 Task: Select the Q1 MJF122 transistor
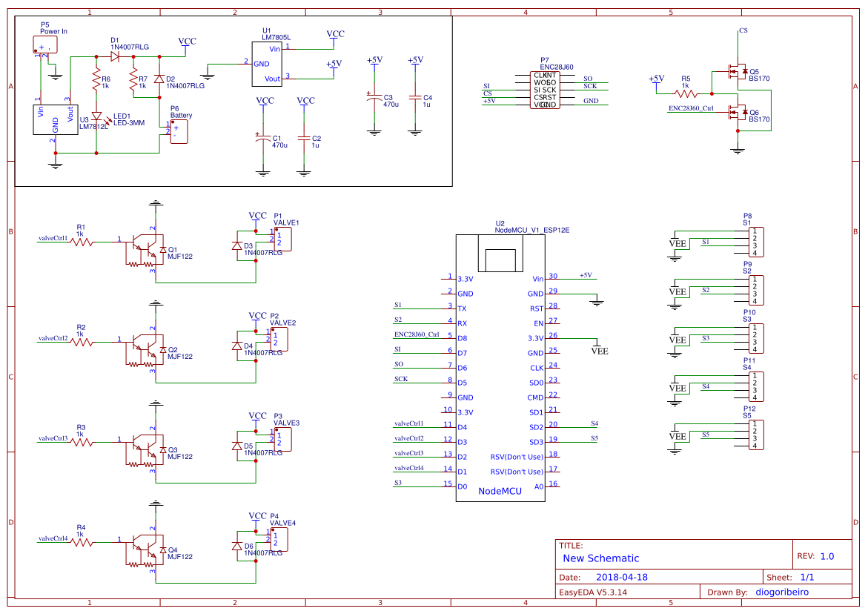(145, 250)
